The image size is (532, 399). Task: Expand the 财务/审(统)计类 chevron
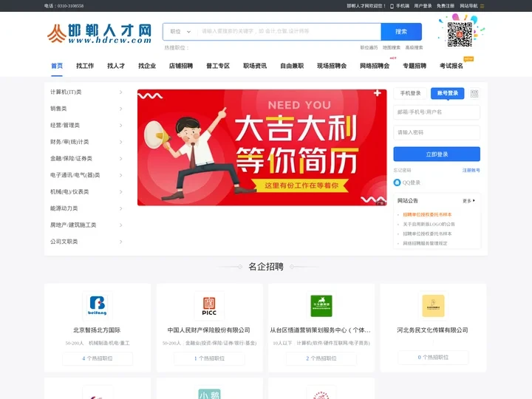120,142
